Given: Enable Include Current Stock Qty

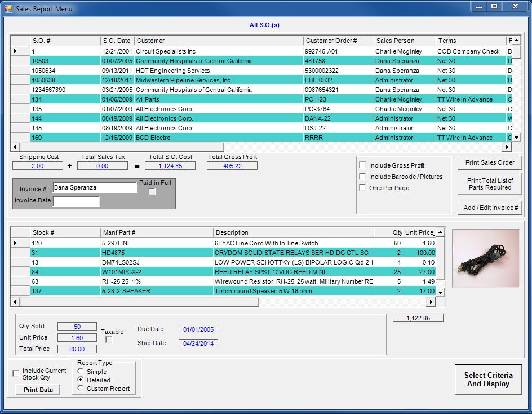Looking at the screenshot, I should 16,373.
